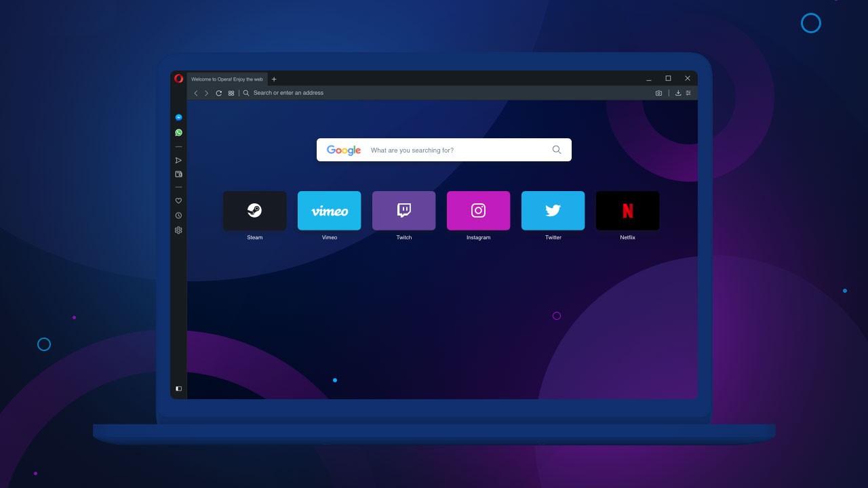Open Settings gear in the sidebar

[178, 230]
